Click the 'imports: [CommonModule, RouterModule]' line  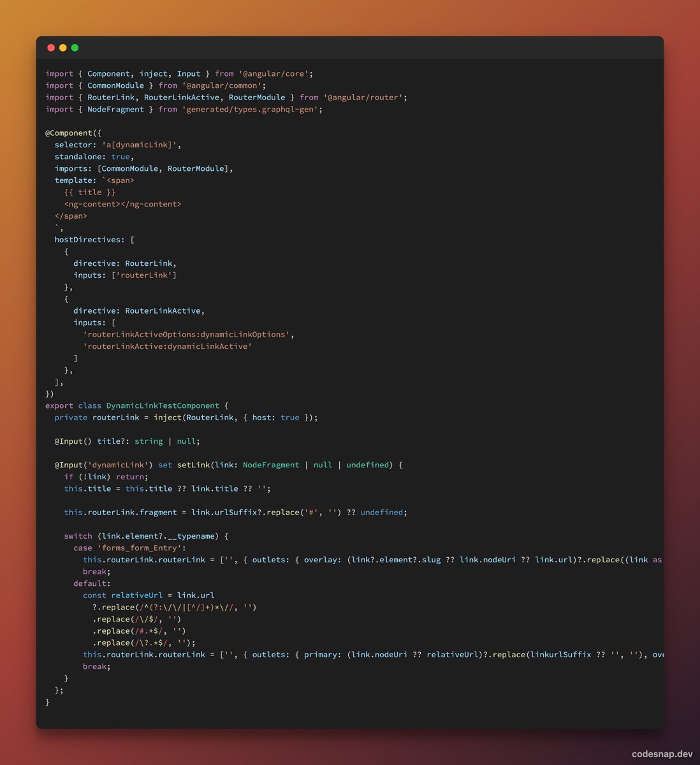point(144,168)
